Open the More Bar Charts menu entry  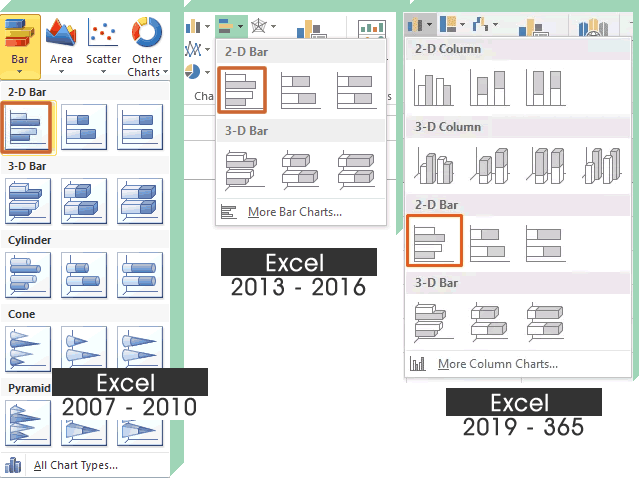294,211
